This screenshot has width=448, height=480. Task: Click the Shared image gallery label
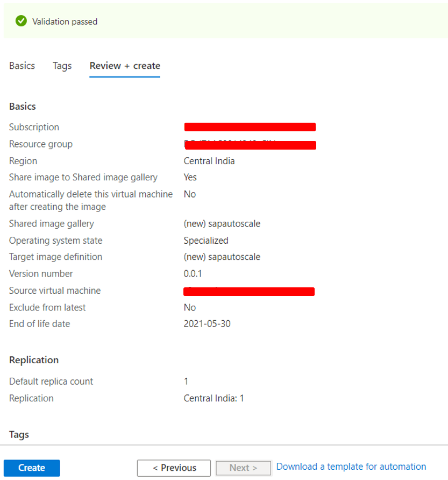[52, 224]
